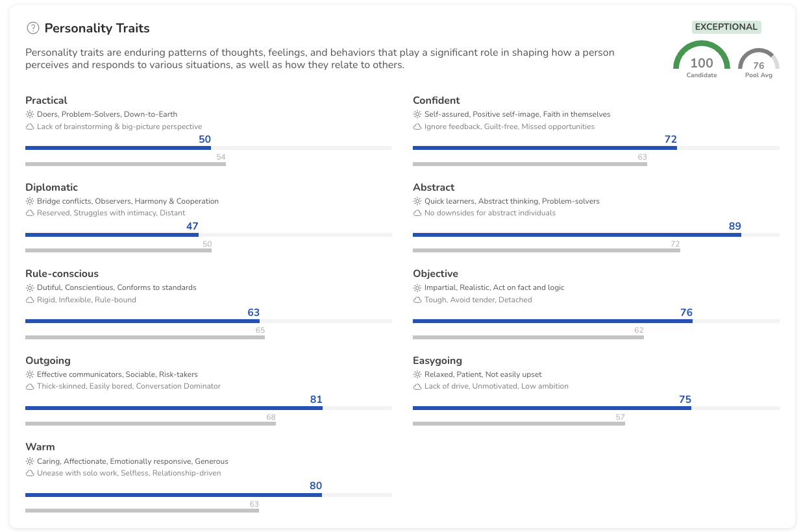Click the blue Confident score value 72
Screen dimensions: 801x532
(x=671, y=139)
